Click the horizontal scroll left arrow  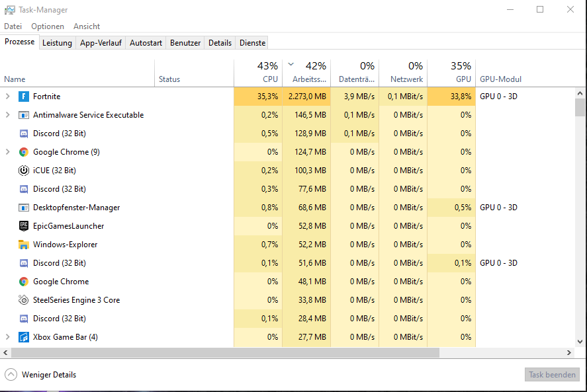pyautogui.click(x=5, y=353)
